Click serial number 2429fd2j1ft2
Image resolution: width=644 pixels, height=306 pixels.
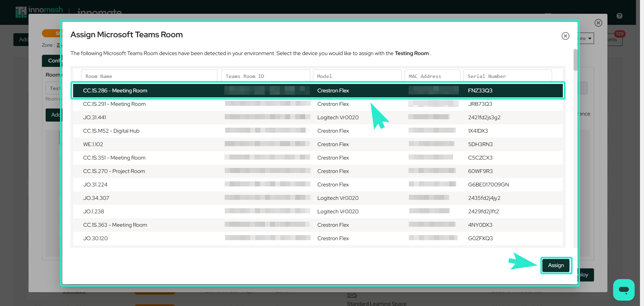[484, 212]
